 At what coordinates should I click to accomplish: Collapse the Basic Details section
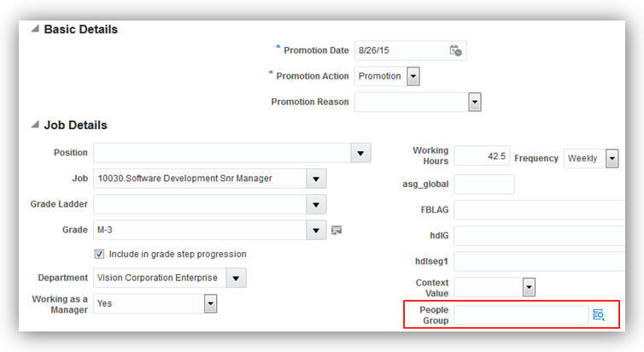tap(35, 29)
